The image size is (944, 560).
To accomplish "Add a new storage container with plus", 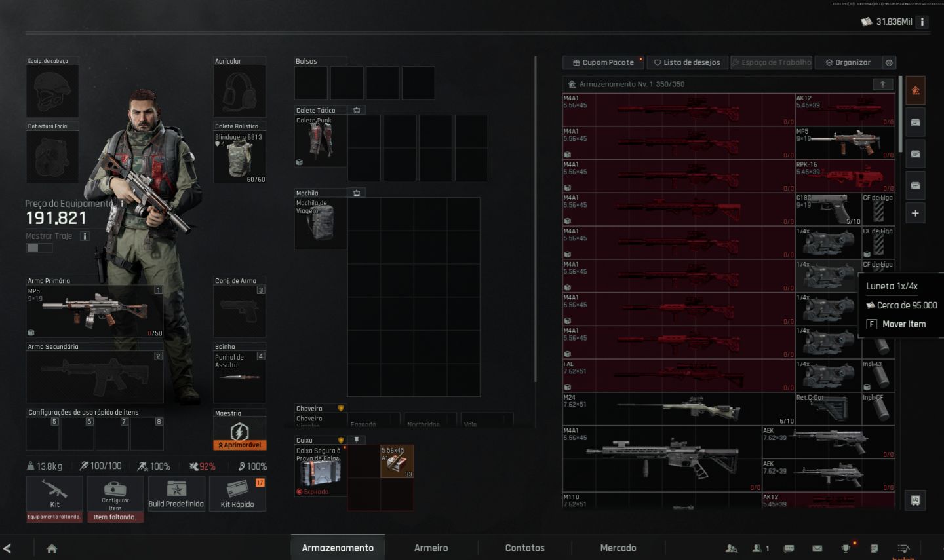I will point(915,214).
